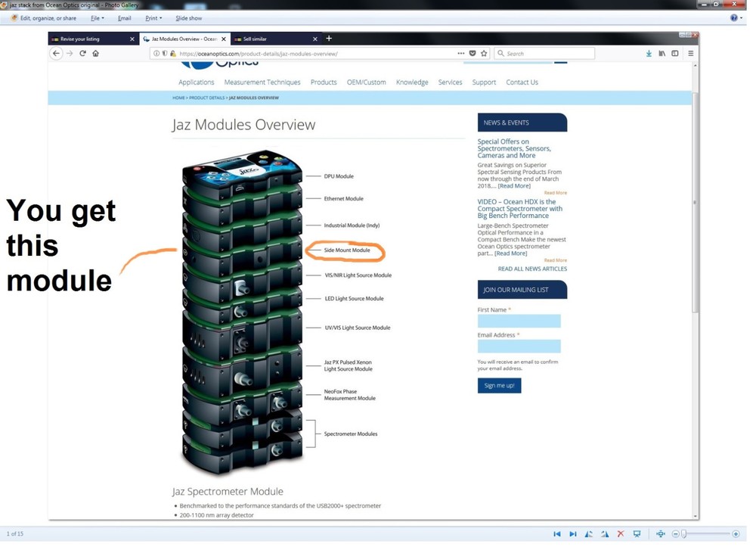Bookmark page with star icon
756x547 pixels.
click(484, 54)
